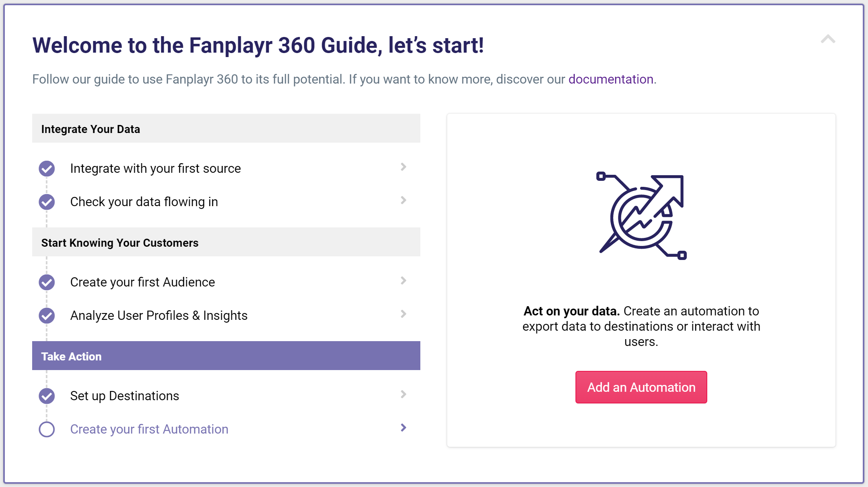The width and height of the screenshot is (868, 487).
Task: Open the documentation link
Action: 611,79
